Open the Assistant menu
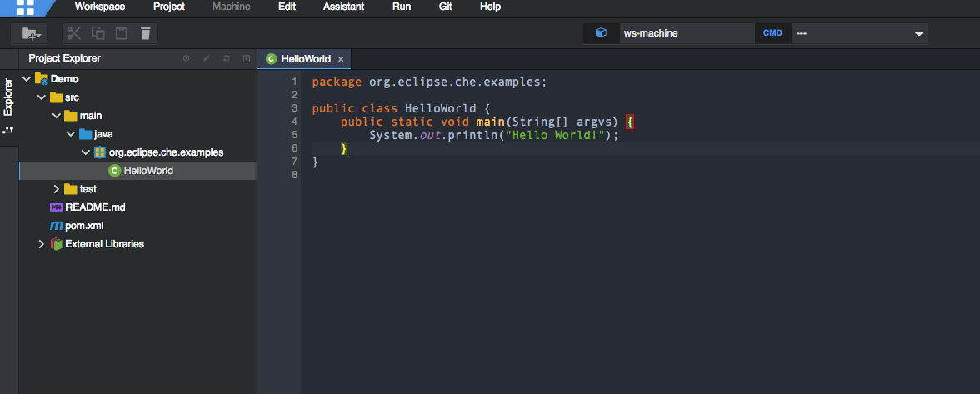Screen dimensions: 980x394 coord(343,7)
